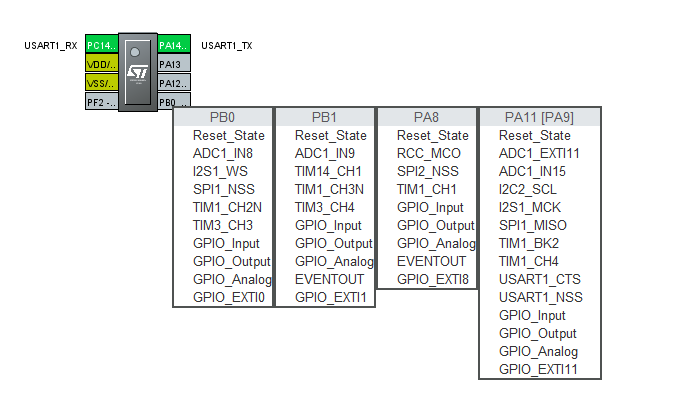675x408 pixels.
Task: Select the green PC14 pin on the chip
Action: point(102,45)
